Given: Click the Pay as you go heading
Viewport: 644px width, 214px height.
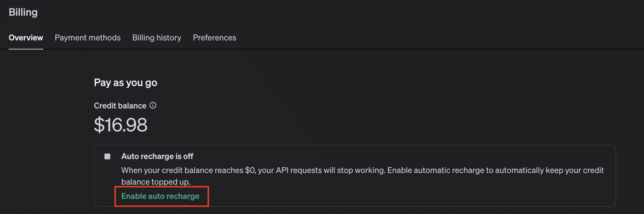Looking at the screenshot, I should click(x=125, y=83).
